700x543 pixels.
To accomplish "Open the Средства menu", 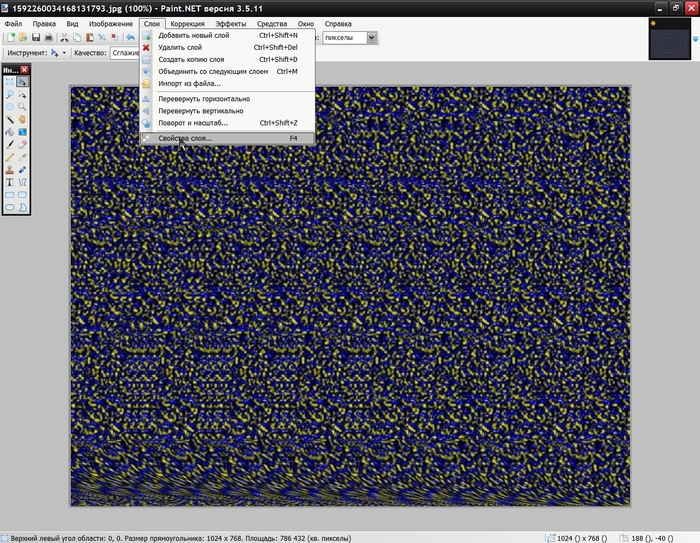I will click(272, 24).
